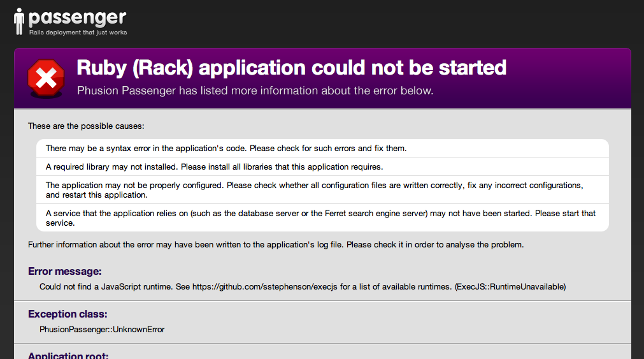The image size is (644, 359).
Task: Click the passenger wordmark in header
Action: (77, 18)
